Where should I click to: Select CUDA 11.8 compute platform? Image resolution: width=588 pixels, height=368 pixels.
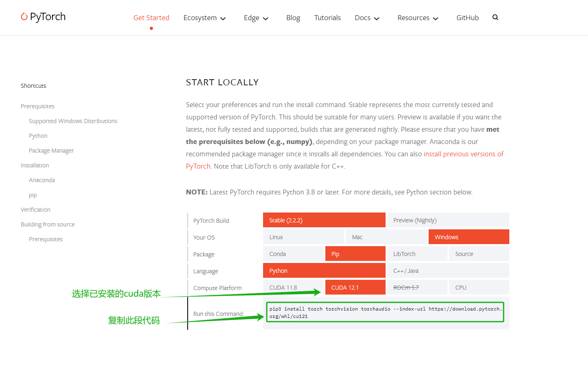click(x=293, y=288)
